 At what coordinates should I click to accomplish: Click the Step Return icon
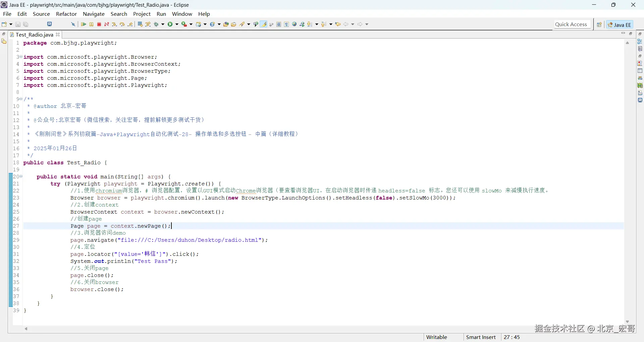130,24
